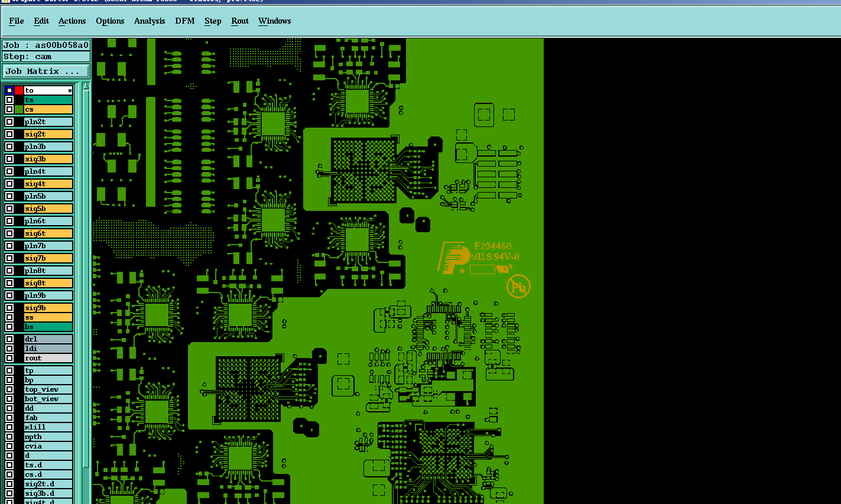Click the Pb-free circle symbol on the board
The width and height of the screenshot is (841, 504).
[x=518, y=287]
